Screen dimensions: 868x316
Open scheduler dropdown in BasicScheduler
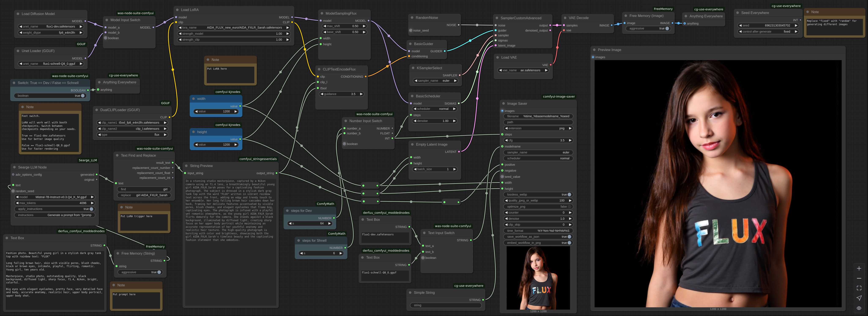point(435,109)
